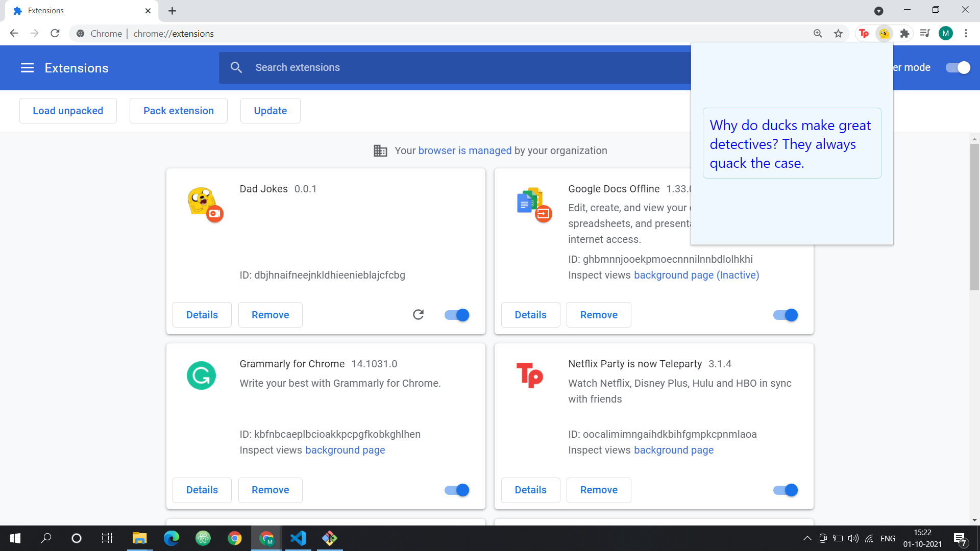The width and height of the screenshot is (980, 551).
Task: Open the Extensions hamburger menu
Action: [x=27, y=67]
